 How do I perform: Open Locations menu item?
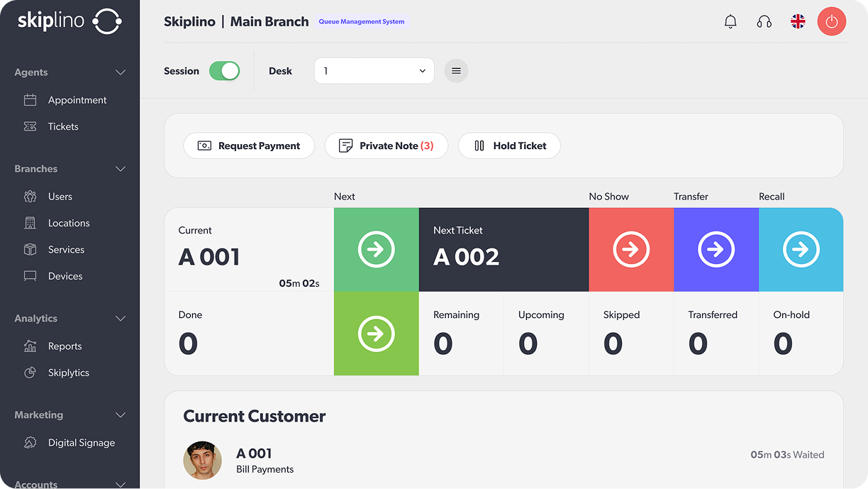[x=69, y=223]
